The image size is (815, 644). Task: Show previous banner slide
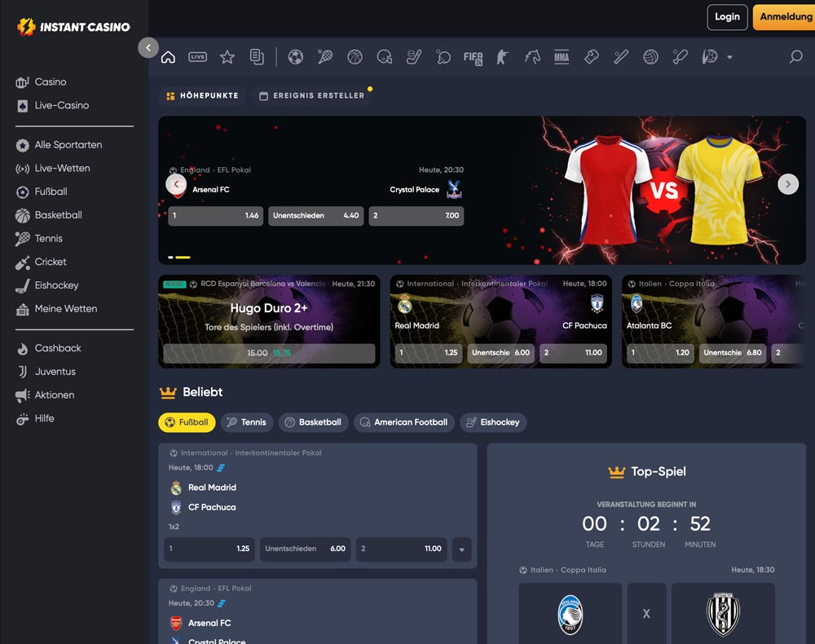click(x=176, y=184)
